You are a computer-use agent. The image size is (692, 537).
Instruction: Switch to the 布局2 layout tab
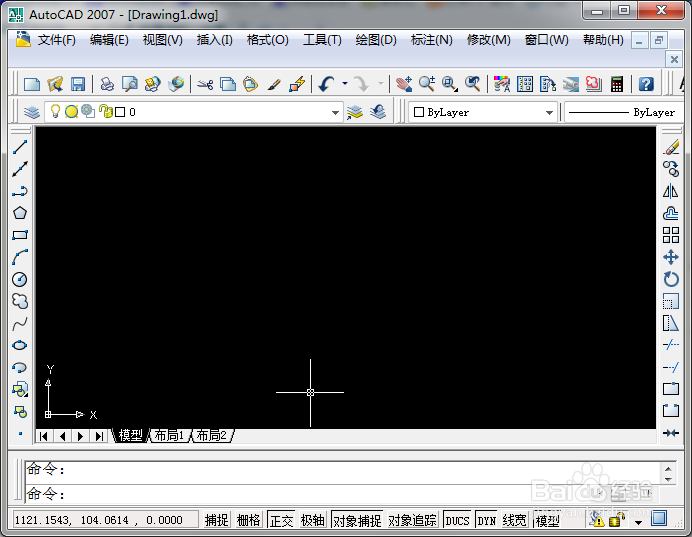click(211, 436)
